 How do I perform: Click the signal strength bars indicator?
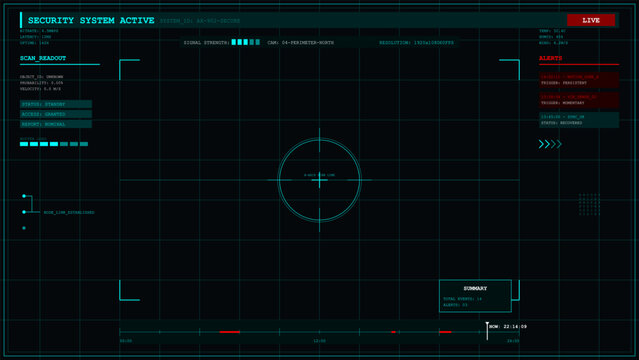(x=246, y=42)
